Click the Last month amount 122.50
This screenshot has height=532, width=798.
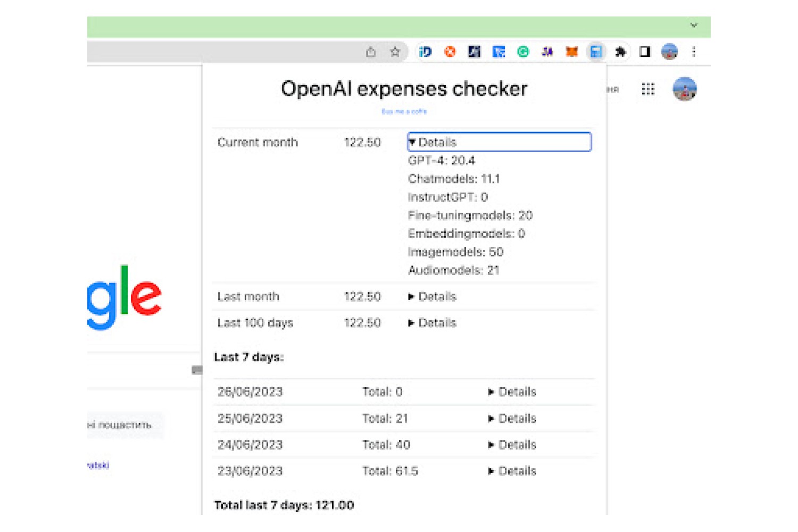362,296
